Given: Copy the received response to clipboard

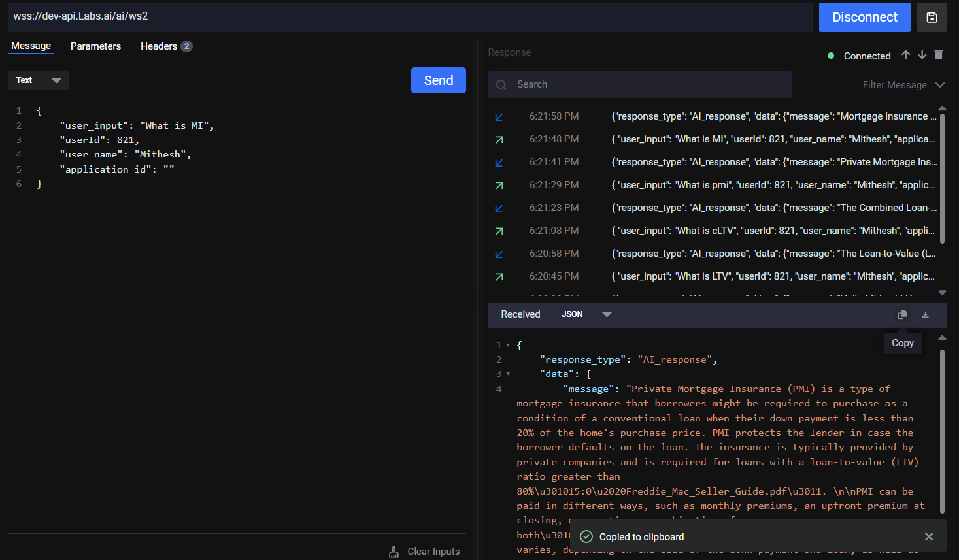Looking at the screenshot, I should 902,314.
